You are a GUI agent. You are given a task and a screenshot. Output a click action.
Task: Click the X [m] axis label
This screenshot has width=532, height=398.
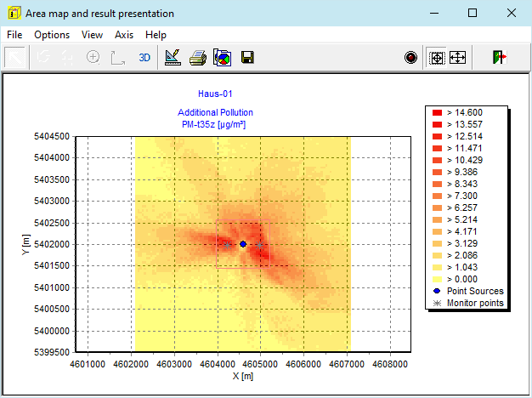coord(243,376)
